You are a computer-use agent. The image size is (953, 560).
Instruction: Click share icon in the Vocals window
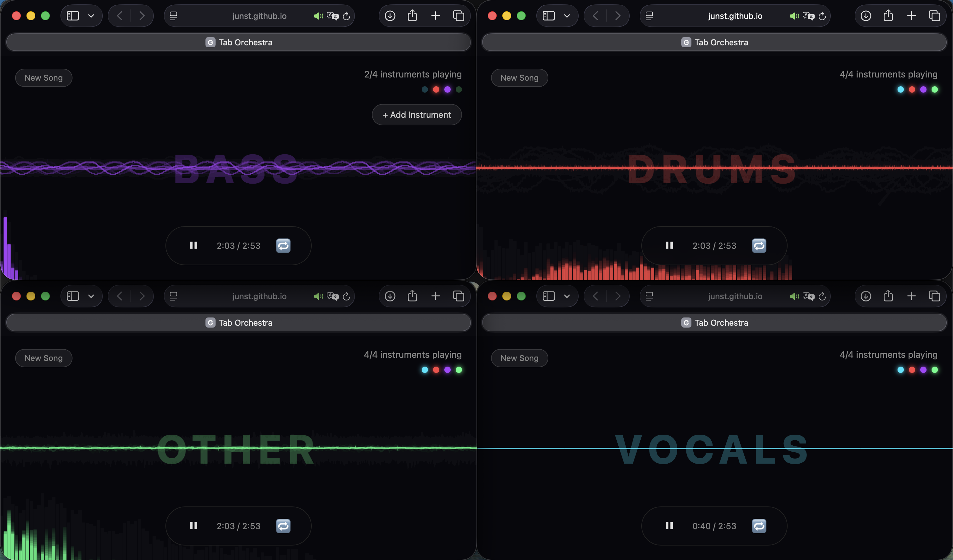point(888,296)
